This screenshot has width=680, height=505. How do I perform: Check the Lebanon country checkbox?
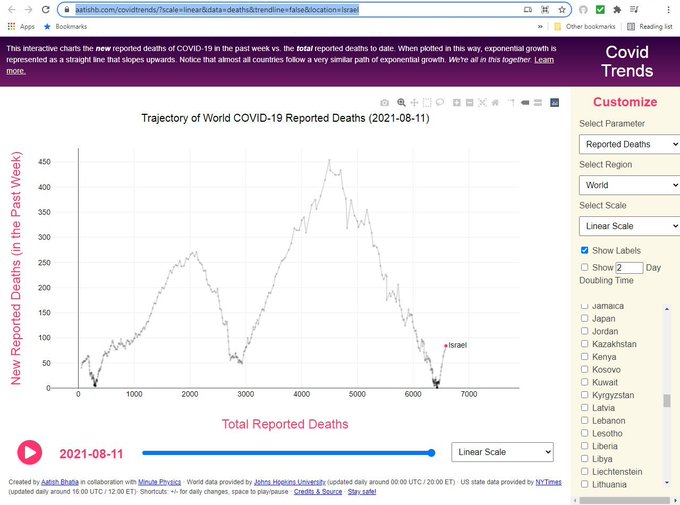(x=584, y=420)
